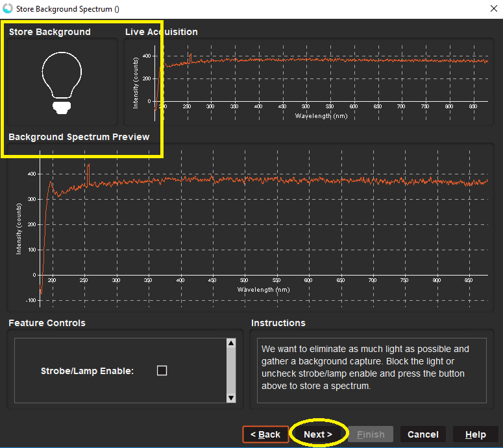This screenshot has height=448, width=503.
Task: Proceed with the Next > button
Action: tap(318, 434)
